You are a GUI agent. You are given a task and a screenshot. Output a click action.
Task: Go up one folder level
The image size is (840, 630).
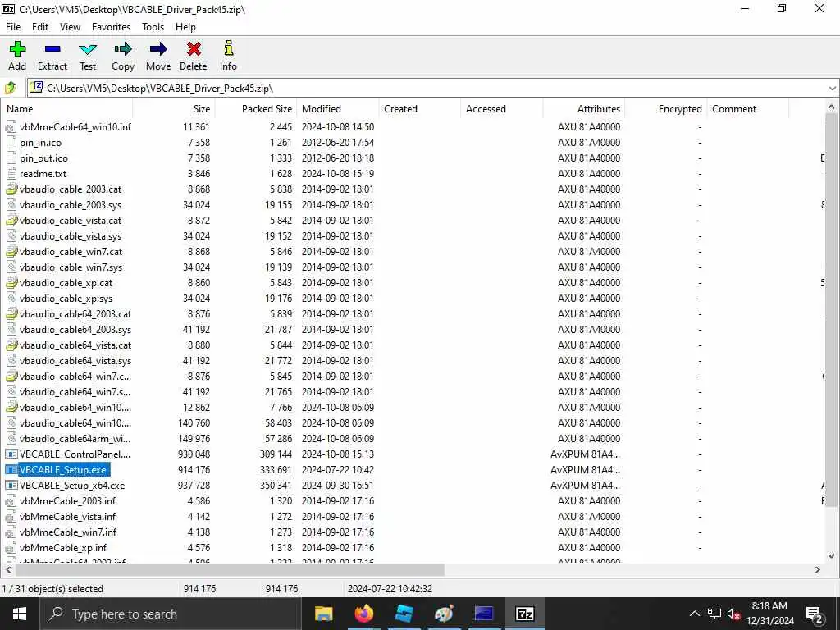[10, 88]
